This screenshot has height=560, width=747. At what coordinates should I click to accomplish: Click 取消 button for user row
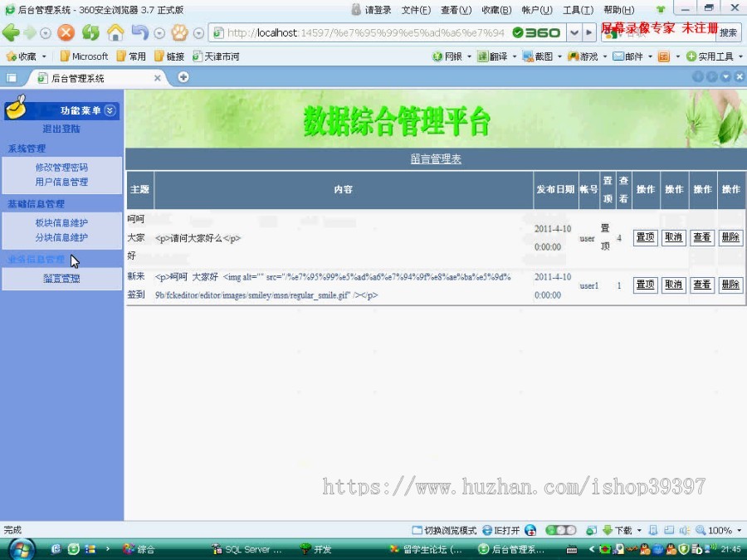tap(674, 237)
